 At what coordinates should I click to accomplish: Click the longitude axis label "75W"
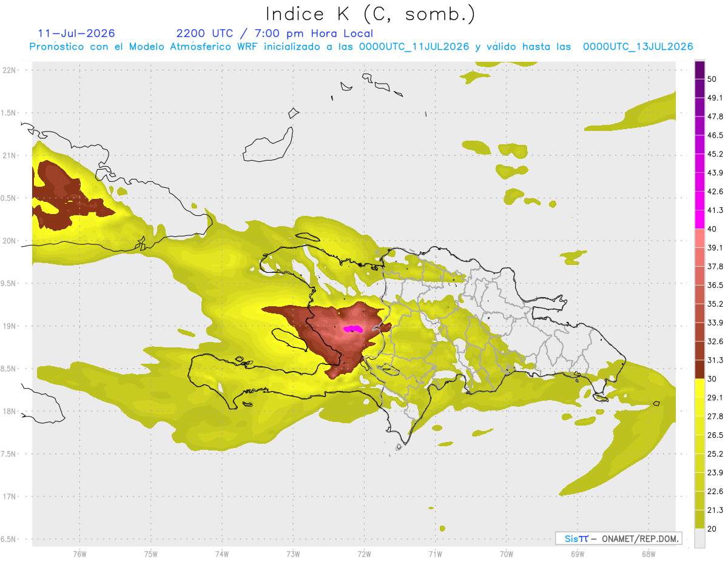[x=151, y=554]
